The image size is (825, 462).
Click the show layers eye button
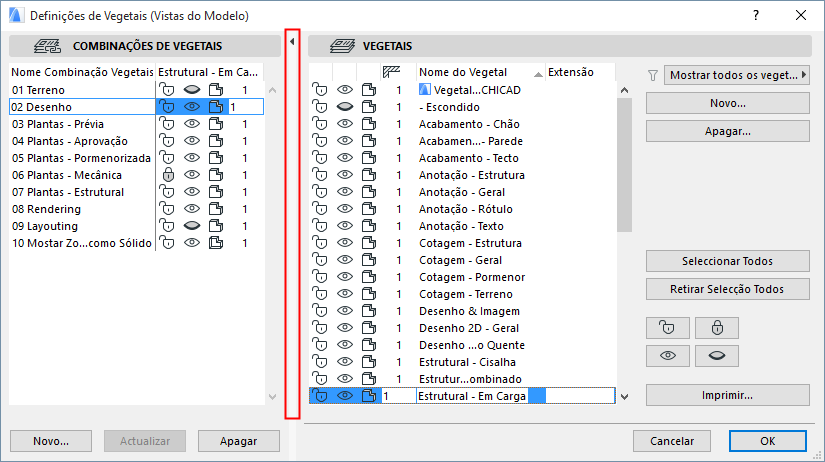pos(667,355)
